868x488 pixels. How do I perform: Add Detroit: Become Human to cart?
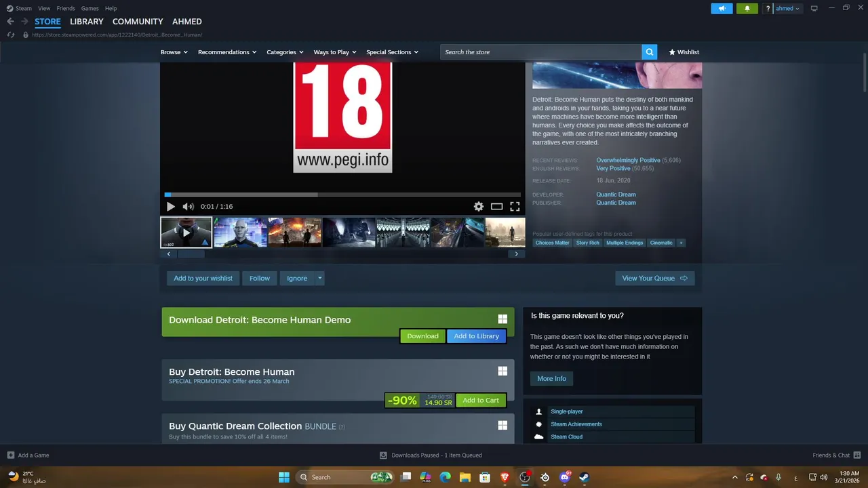click(481, 401)
